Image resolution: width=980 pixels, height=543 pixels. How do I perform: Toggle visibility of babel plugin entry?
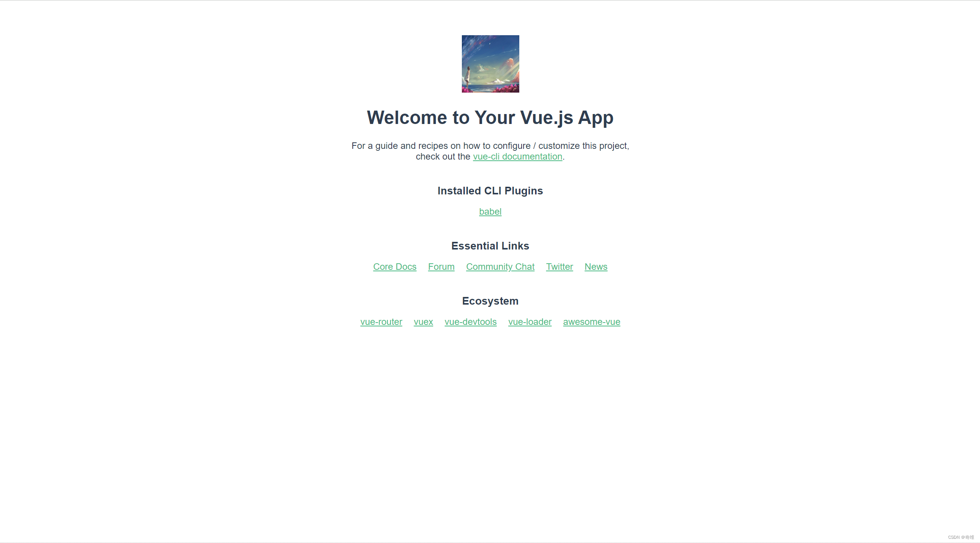490,211
